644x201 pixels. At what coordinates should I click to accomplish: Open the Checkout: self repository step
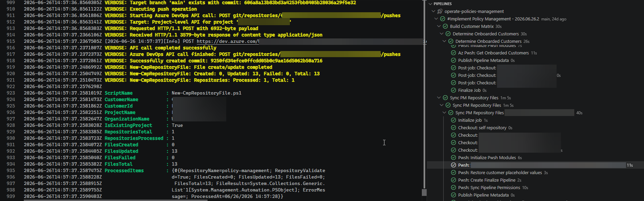click(x=482, y=128)
